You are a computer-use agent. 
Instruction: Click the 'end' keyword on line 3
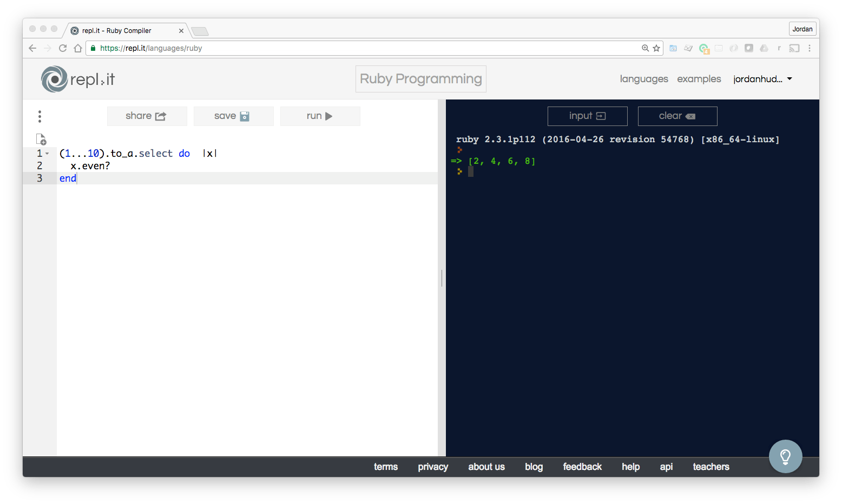[x=68, y=178]
